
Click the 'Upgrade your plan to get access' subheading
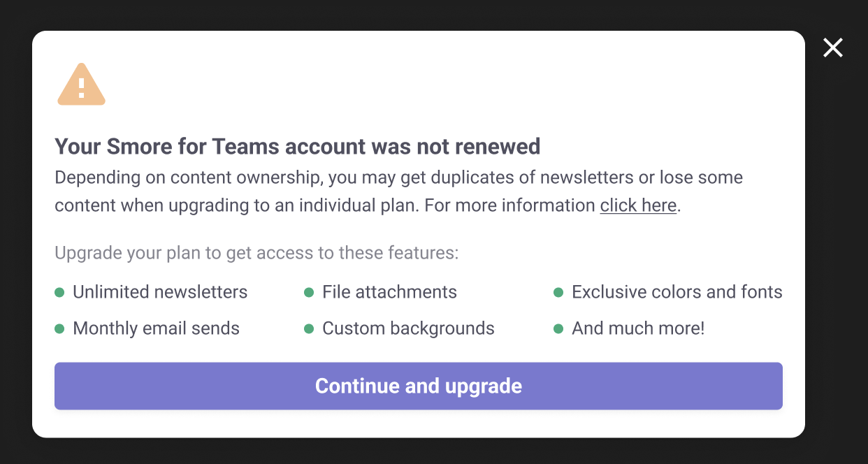[256, 252]
